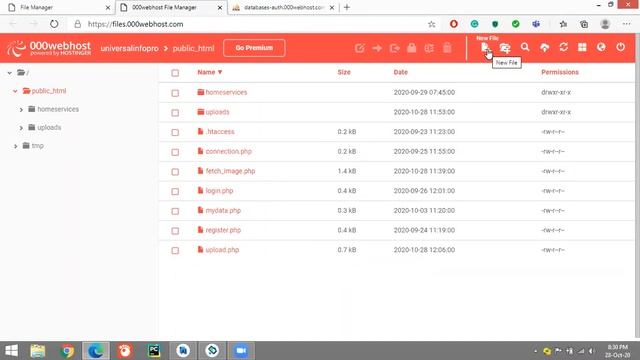This screenshot has width=640, height=360.
Task: Check the mydata.php row checkbox
Action: 175,211
